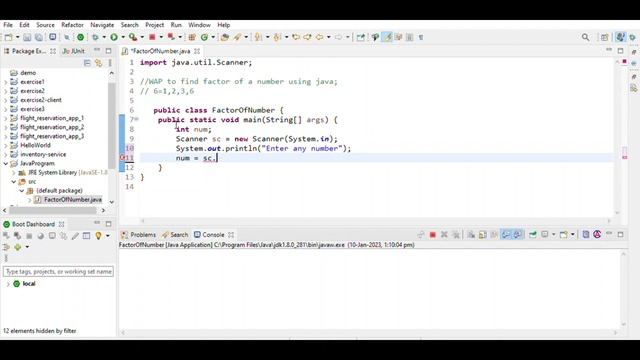Click the Boot Dashboard green power toolbar icon

(80, 38)
